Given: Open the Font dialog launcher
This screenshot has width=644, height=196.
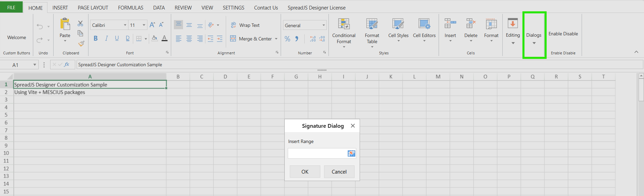Looking at the screenshot, I should tap(167, 52).
